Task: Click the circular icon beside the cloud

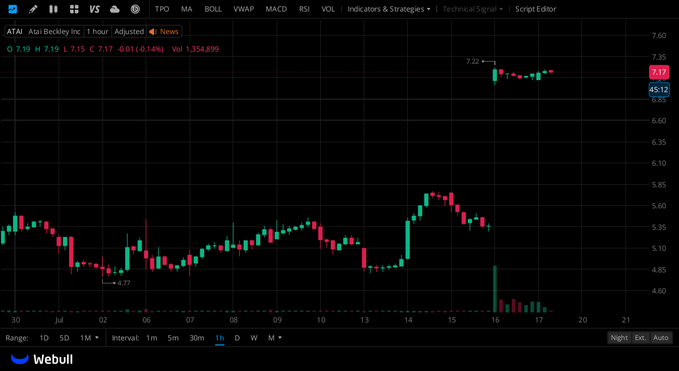Action: [x=135, y=9]
